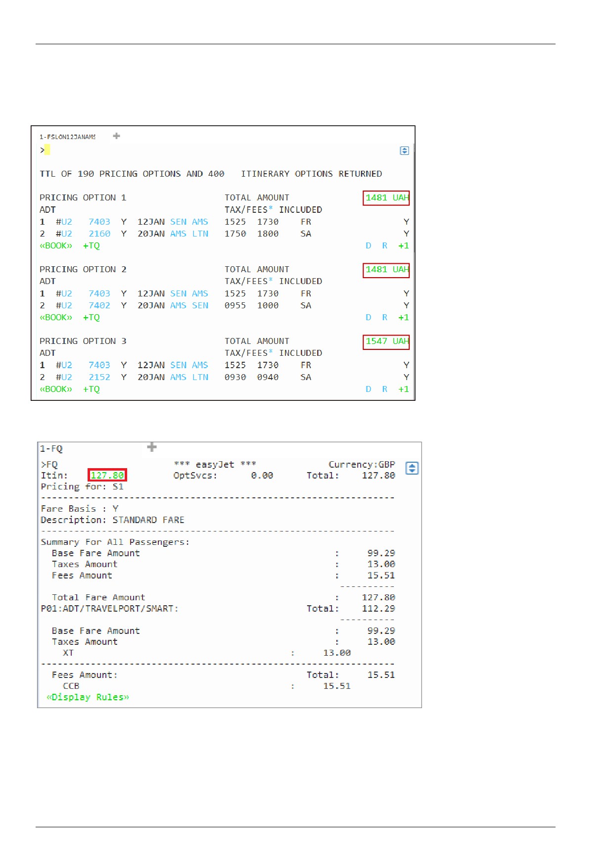Click +1 link in Pricing Option 1
This screenshot has height=868, width=613.
pos(404,245)
